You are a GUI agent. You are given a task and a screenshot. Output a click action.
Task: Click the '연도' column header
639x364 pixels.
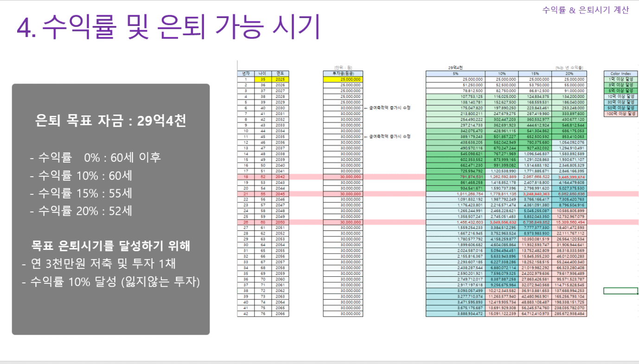click(280, 73)
